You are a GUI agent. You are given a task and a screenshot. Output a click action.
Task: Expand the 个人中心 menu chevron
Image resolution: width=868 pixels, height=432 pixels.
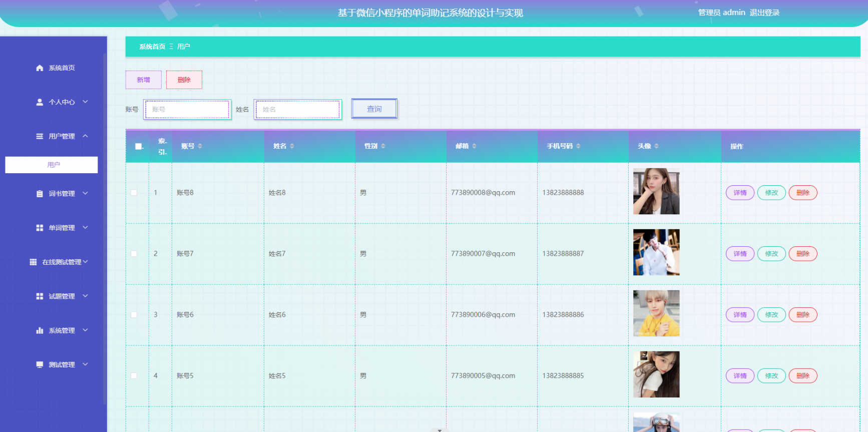click(85, 102)
